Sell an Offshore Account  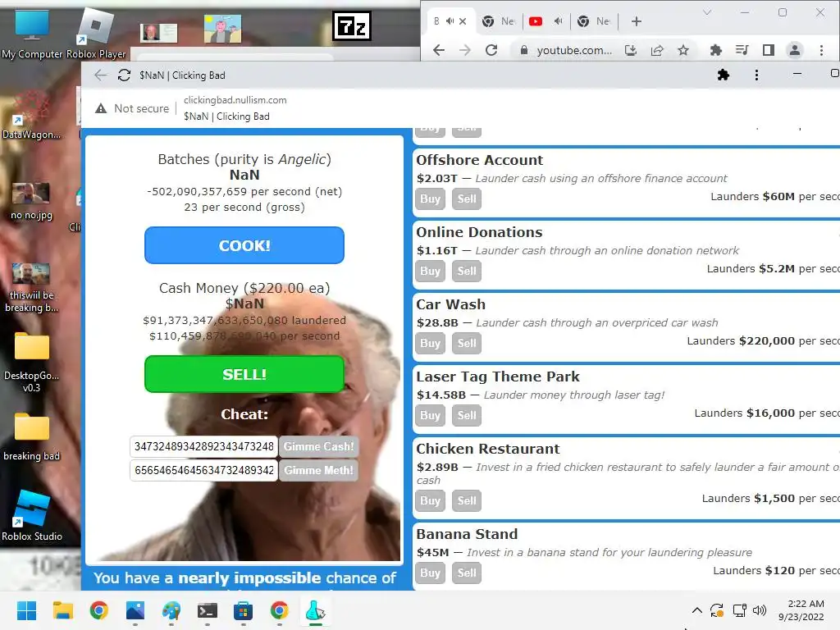click(467, 199)
